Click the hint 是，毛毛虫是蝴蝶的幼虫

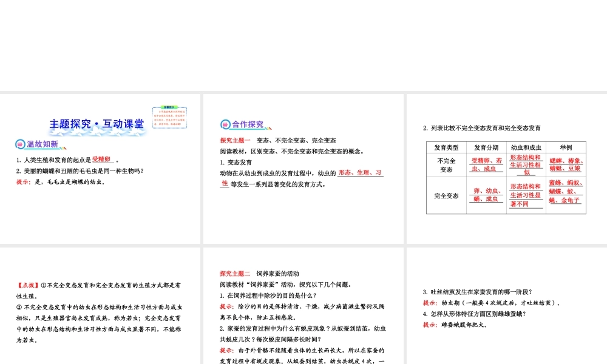(60, 182)
